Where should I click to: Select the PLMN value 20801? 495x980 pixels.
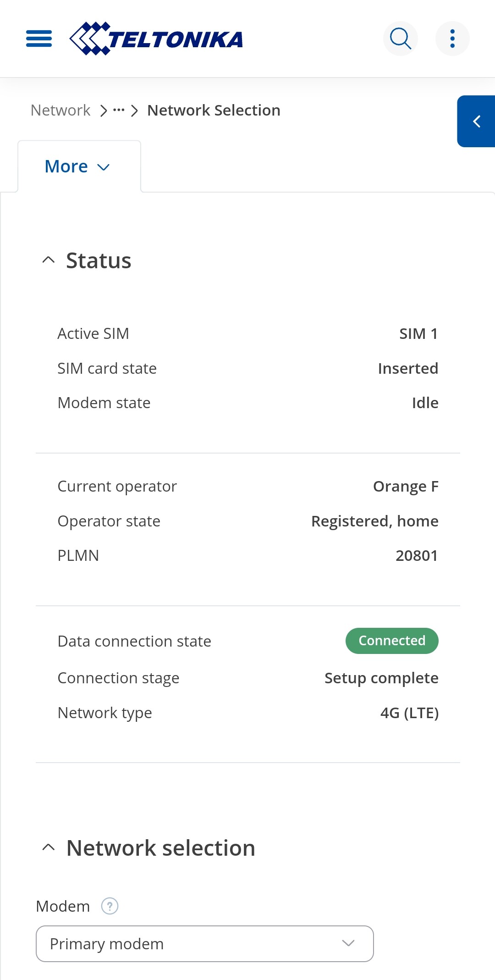pyautogui.click(x=417, y=555)
